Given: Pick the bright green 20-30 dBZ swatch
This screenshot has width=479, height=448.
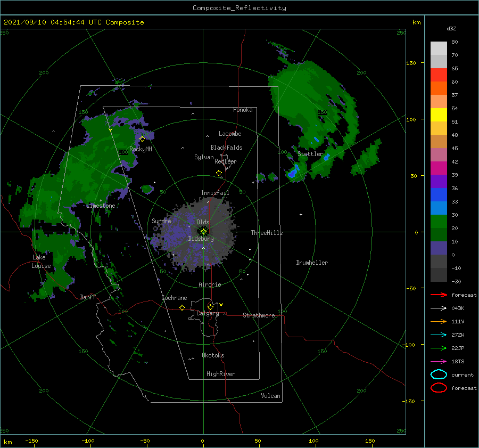Looking at the screenshot, I should pos(439,222).
